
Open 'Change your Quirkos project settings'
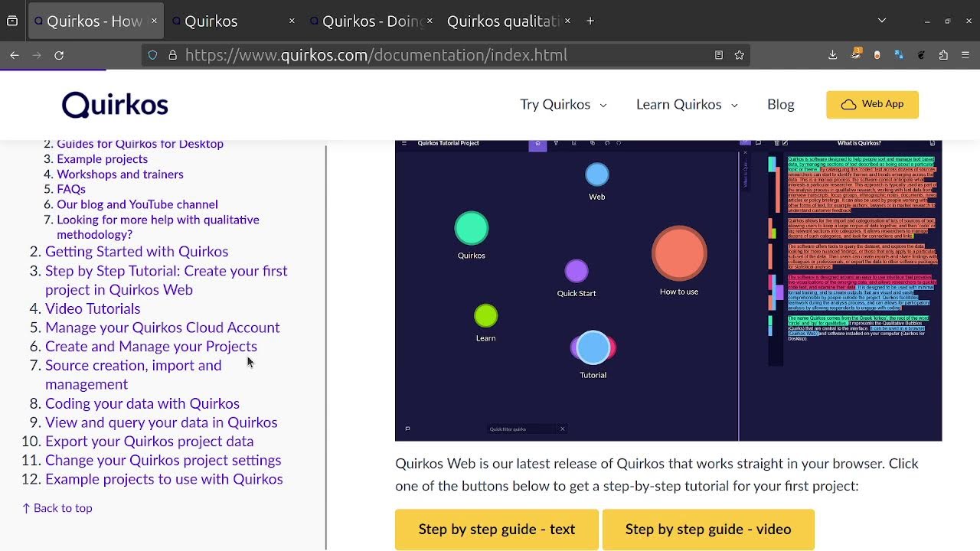click(x=163, y=461)
